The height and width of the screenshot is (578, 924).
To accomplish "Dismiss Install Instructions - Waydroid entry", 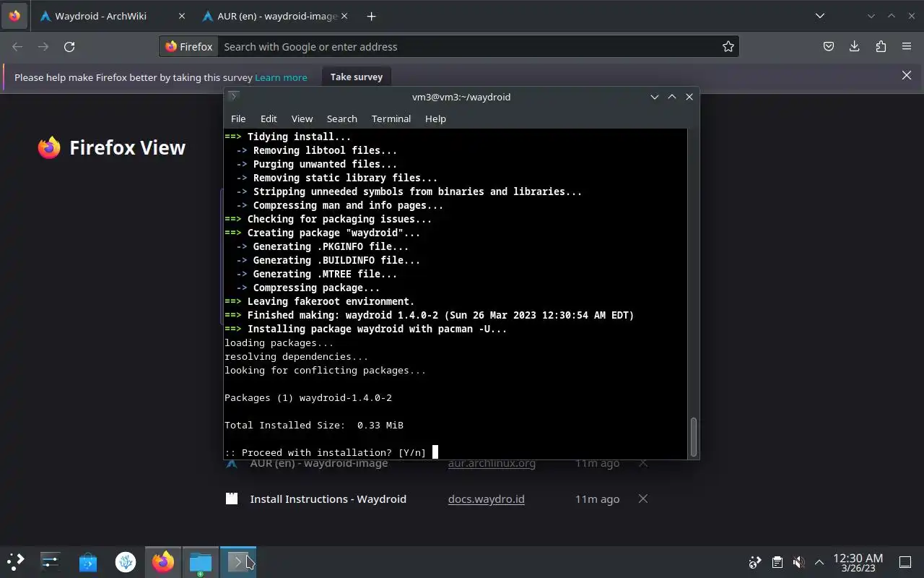I will pos(643,499).
